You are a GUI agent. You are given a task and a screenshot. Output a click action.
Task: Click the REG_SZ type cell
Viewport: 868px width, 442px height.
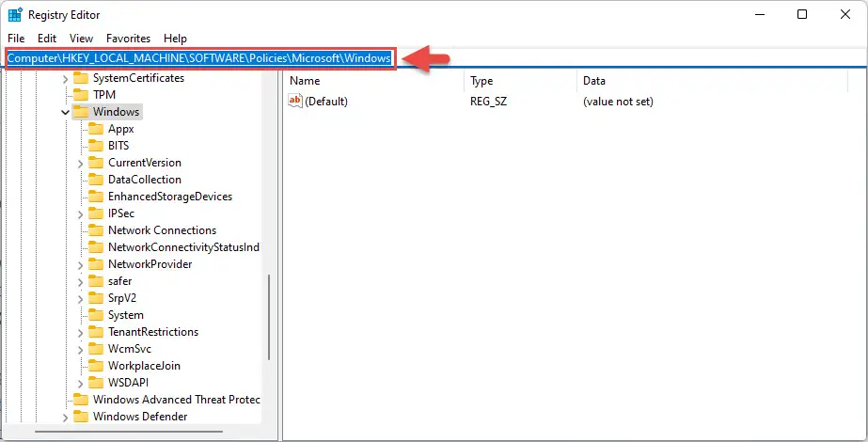click(488, 102)
